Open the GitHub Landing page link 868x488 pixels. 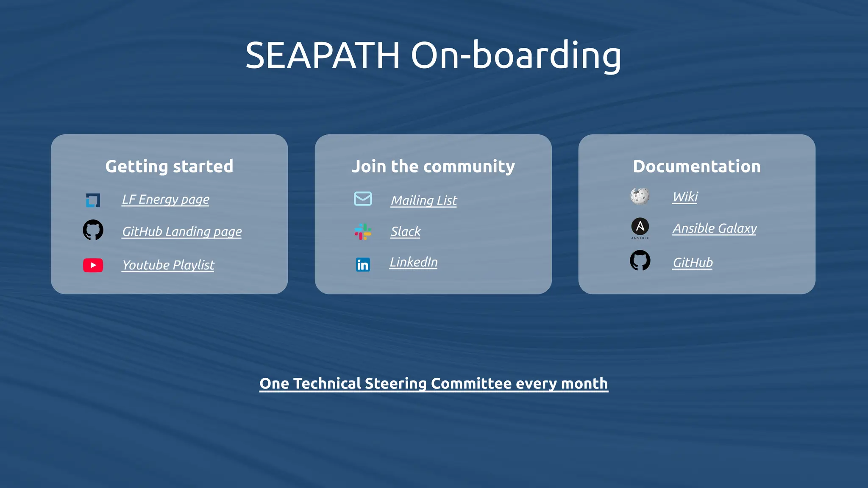182,231
